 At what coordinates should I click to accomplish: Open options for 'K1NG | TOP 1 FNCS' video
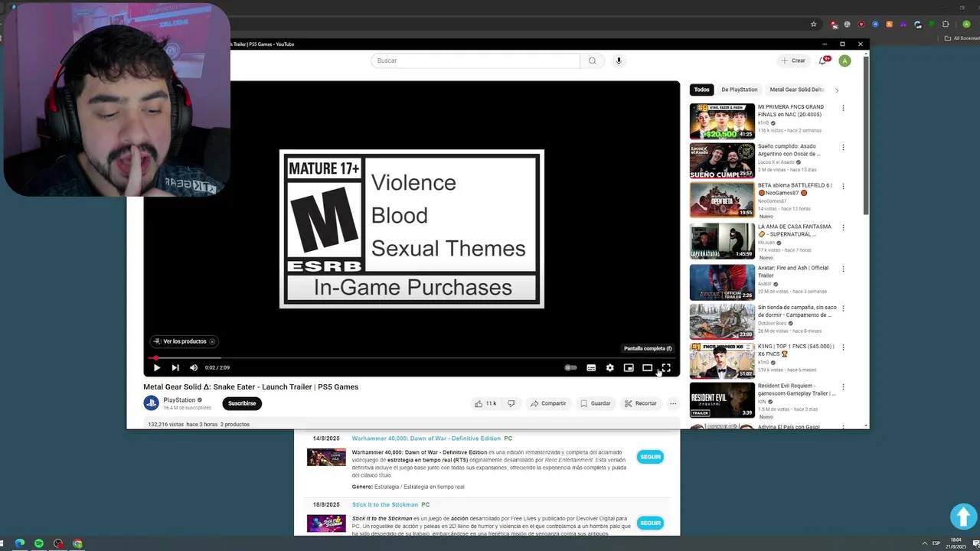(843, 347)
